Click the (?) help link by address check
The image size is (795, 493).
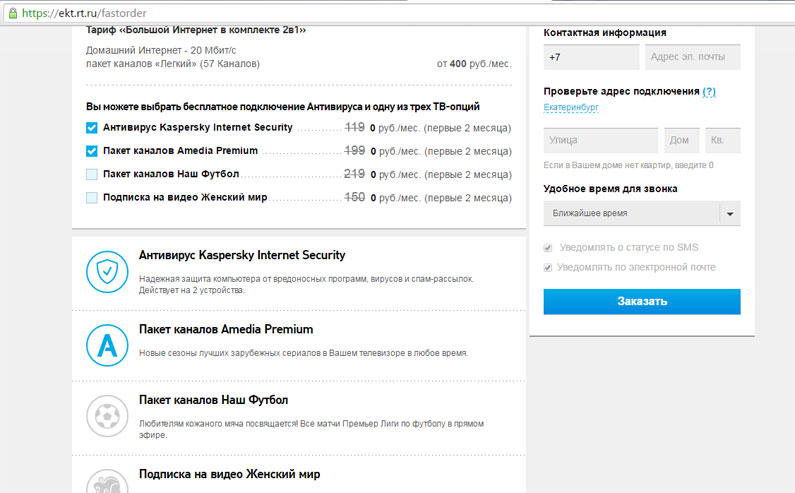click(709, 91)
